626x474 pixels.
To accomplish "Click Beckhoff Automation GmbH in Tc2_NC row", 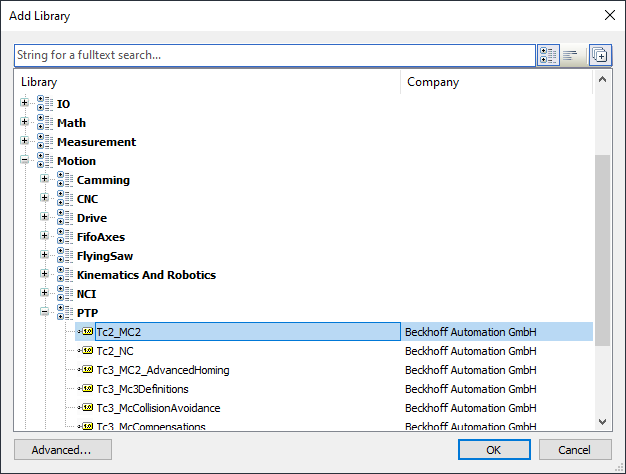I will click(x=470, y=351).
